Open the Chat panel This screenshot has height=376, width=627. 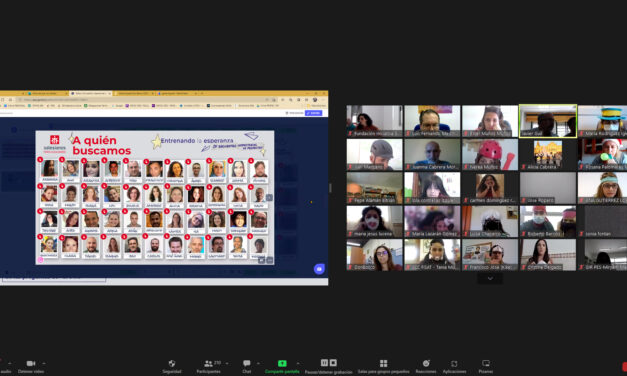(x=247, y=366)
